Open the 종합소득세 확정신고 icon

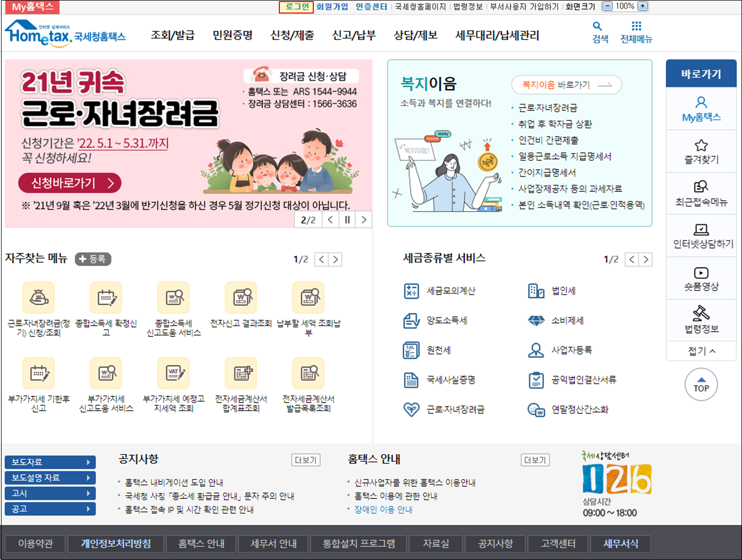[106, 298]
